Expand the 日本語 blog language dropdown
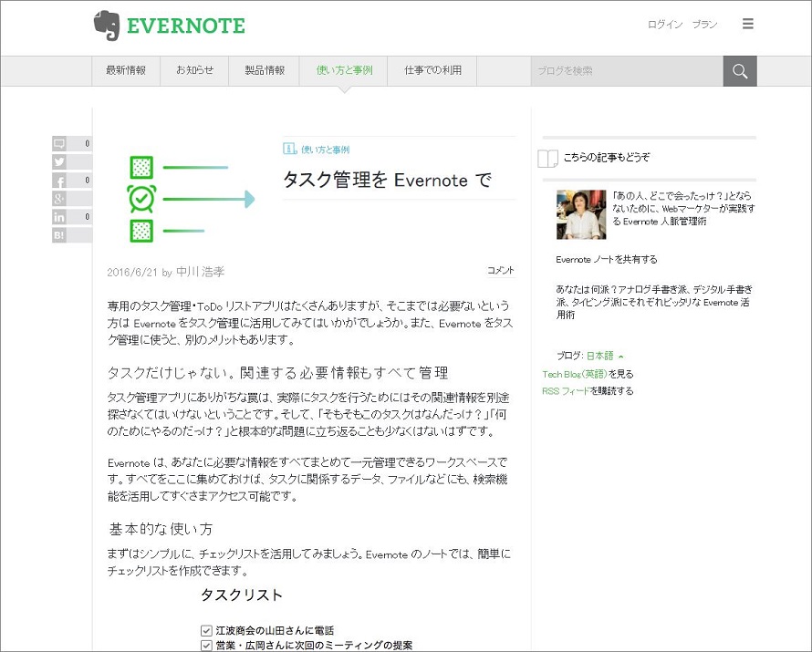 click(x=605, y=356)
